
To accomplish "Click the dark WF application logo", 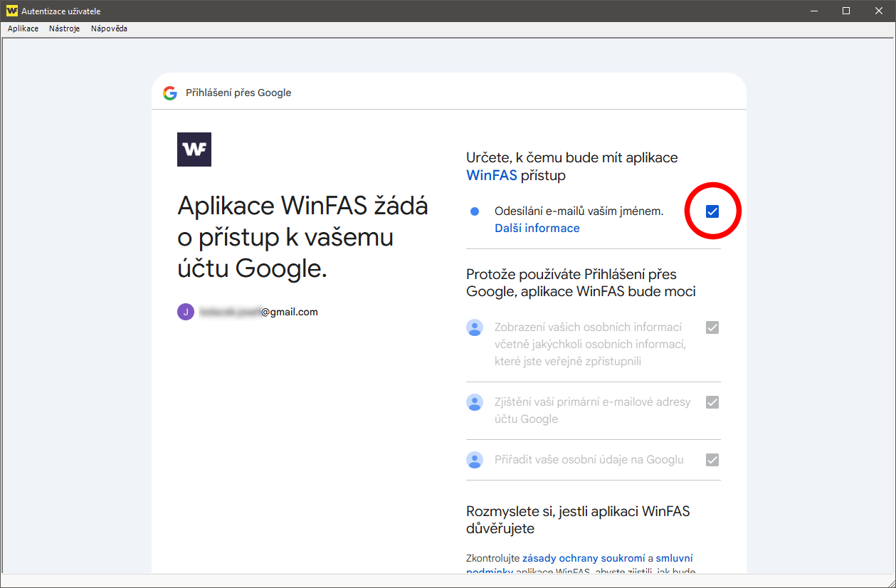I will click(x=194, y=149).
